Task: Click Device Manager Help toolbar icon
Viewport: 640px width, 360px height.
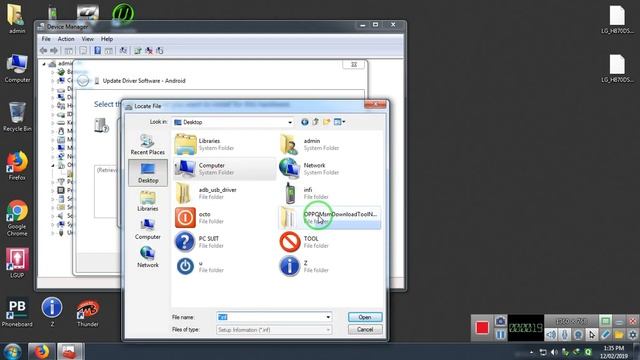Action: (98, 51)
